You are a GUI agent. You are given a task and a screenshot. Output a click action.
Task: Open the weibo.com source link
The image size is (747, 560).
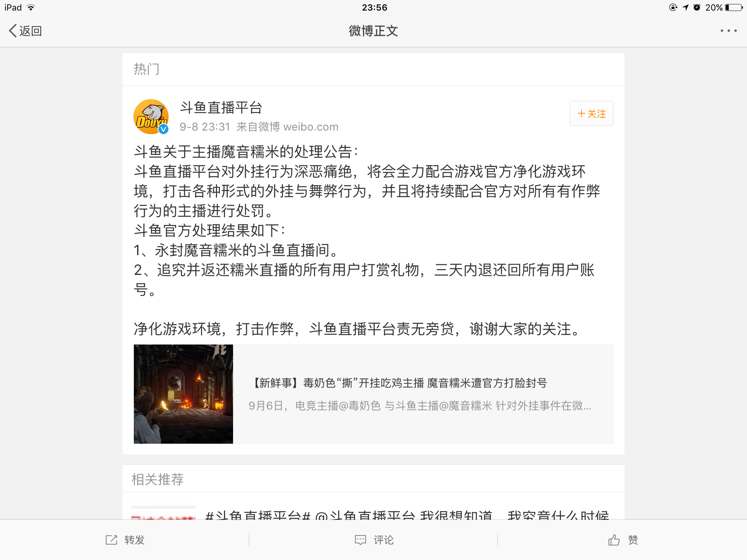point(311,127)
